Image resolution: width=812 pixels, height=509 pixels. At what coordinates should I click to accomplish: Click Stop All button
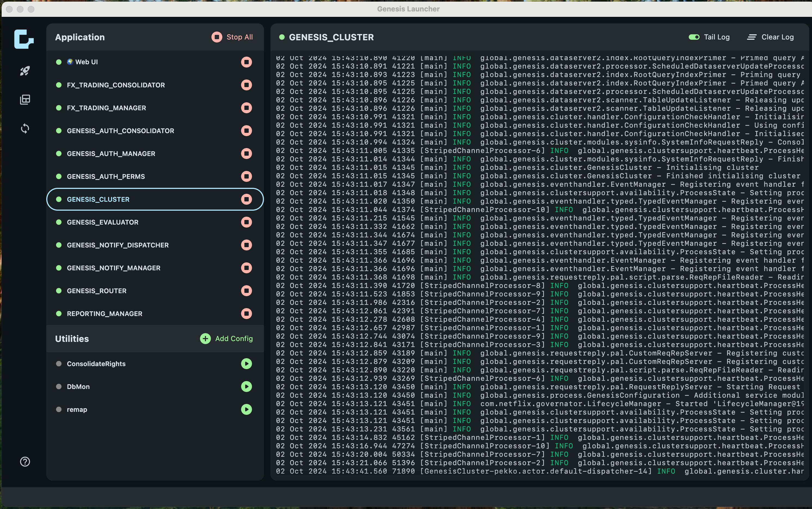[x=232, y=37]
